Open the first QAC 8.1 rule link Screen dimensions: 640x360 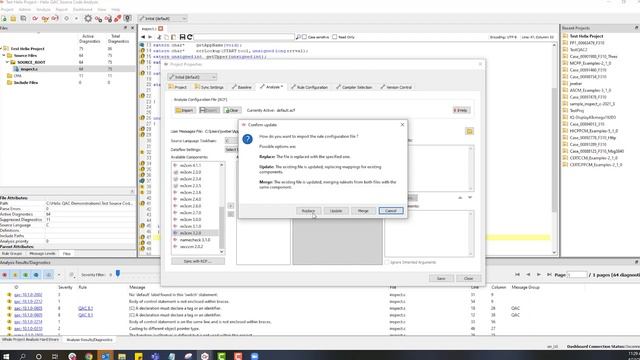(x=85, y=308)
